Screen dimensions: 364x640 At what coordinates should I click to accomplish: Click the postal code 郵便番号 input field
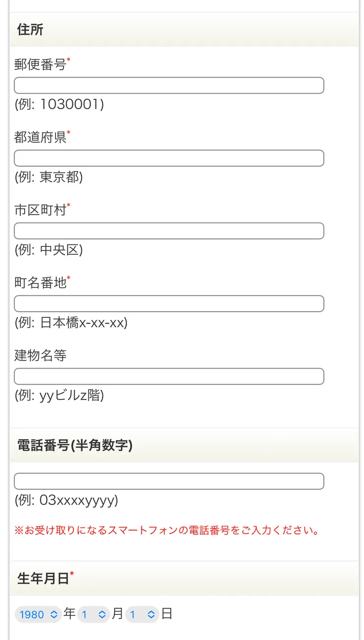169,85
